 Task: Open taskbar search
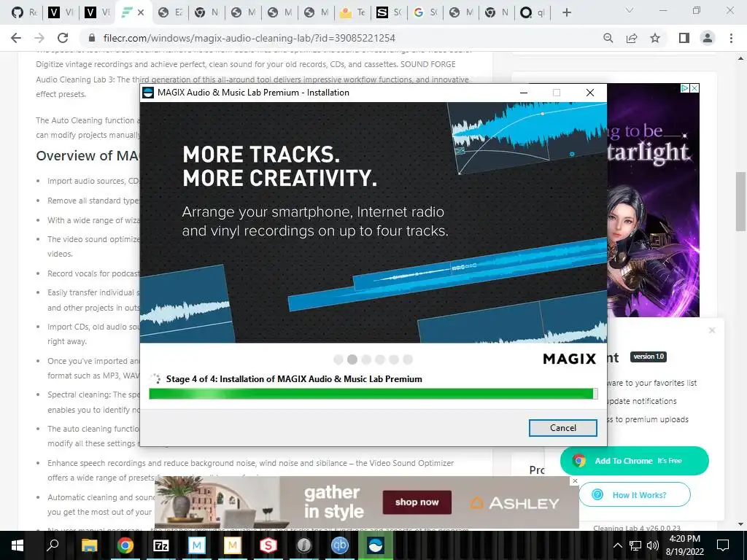53,545
